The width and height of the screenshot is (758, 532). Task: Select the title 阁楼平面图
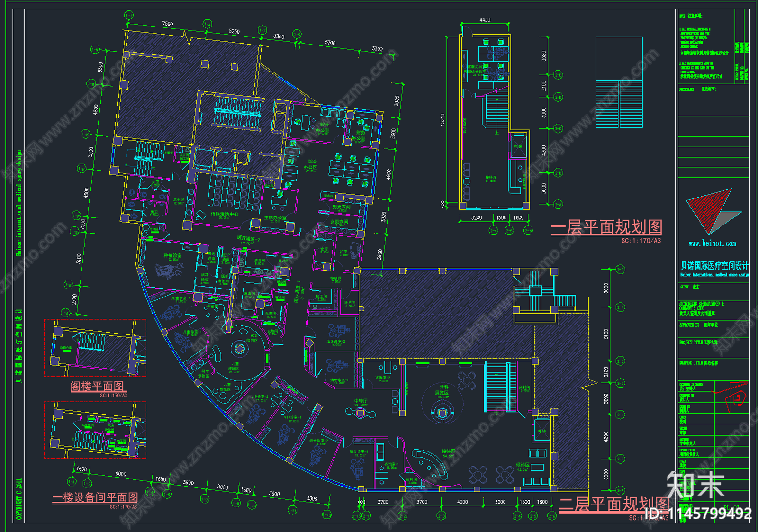pyautogui.click(x=97, y=386)
